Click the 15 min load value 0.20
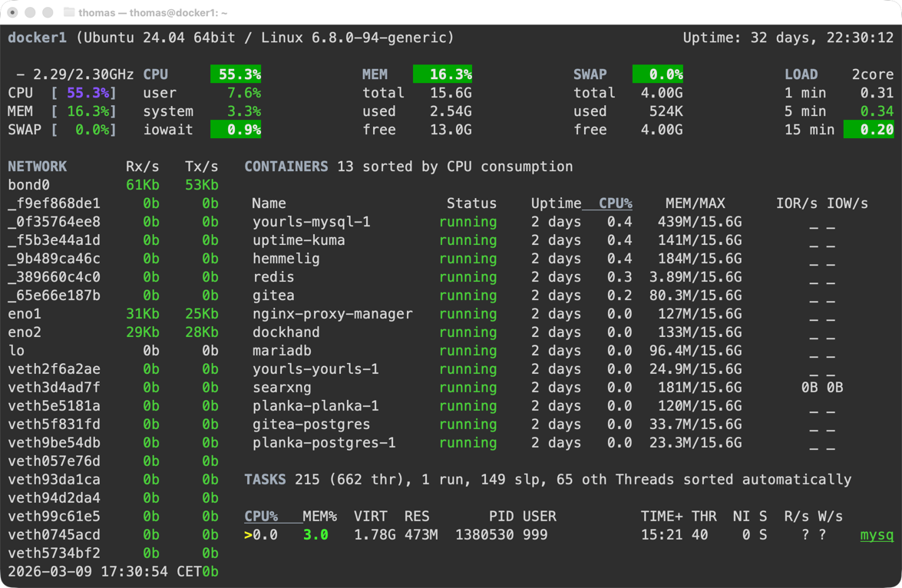This screenshot has height=588, width=902. 869,130
